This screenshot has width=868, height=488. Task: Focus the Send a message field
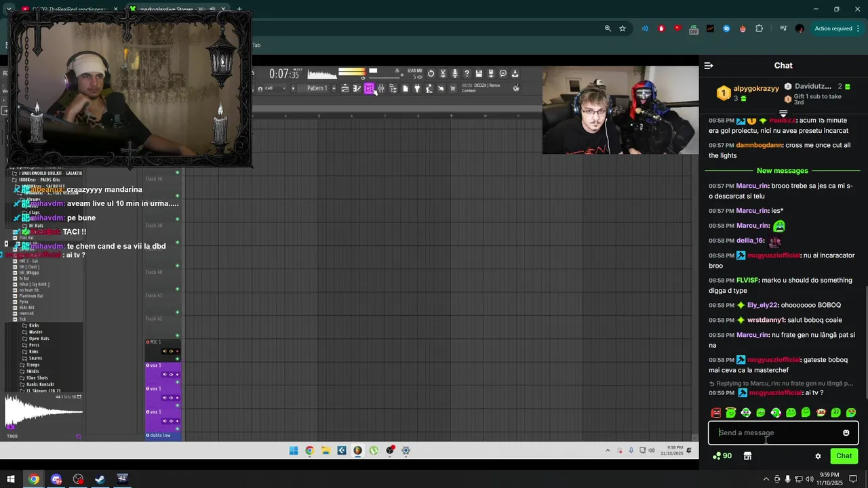point(783,432)
